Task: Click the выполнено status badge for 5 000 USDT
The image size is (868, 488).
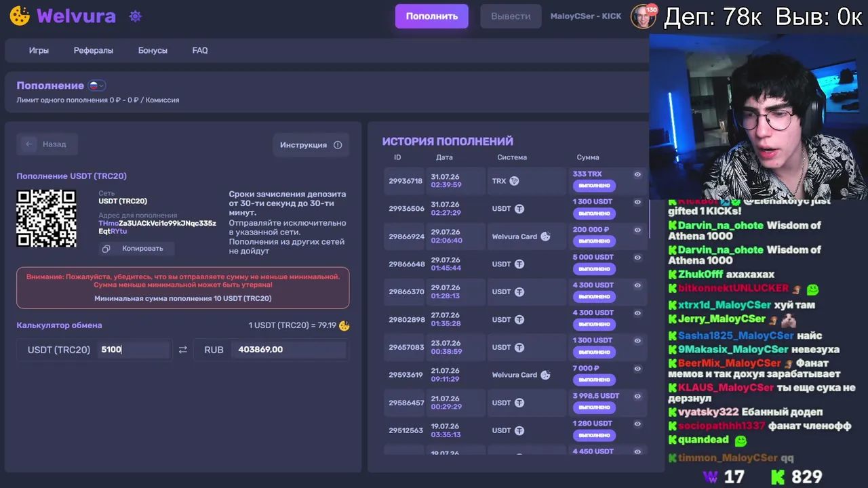Action: pos(594,269)
